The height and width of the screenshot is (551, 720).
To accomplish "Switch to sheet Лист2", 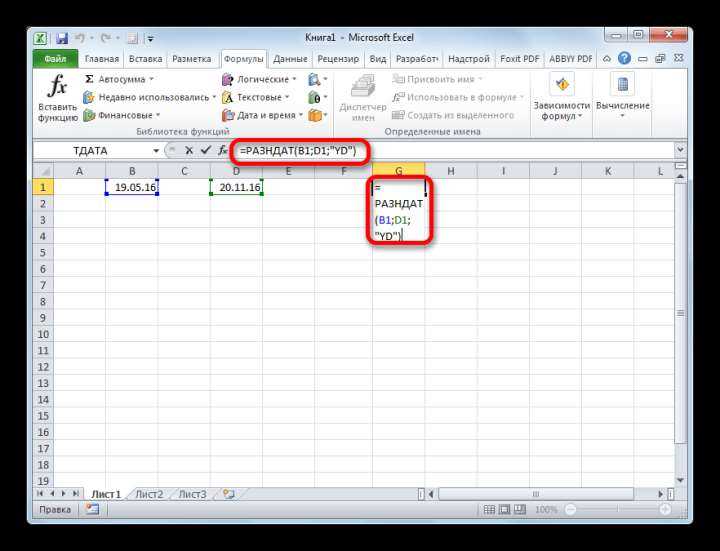I will coord(149,495).
